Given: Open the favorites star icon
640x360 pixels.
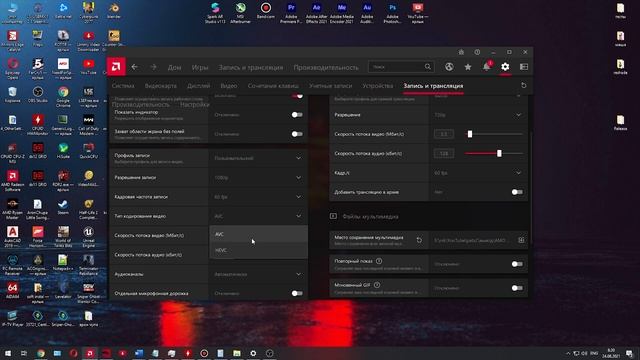Looking at the screenshot, I should pyautogui.click(x=468, y=67).
